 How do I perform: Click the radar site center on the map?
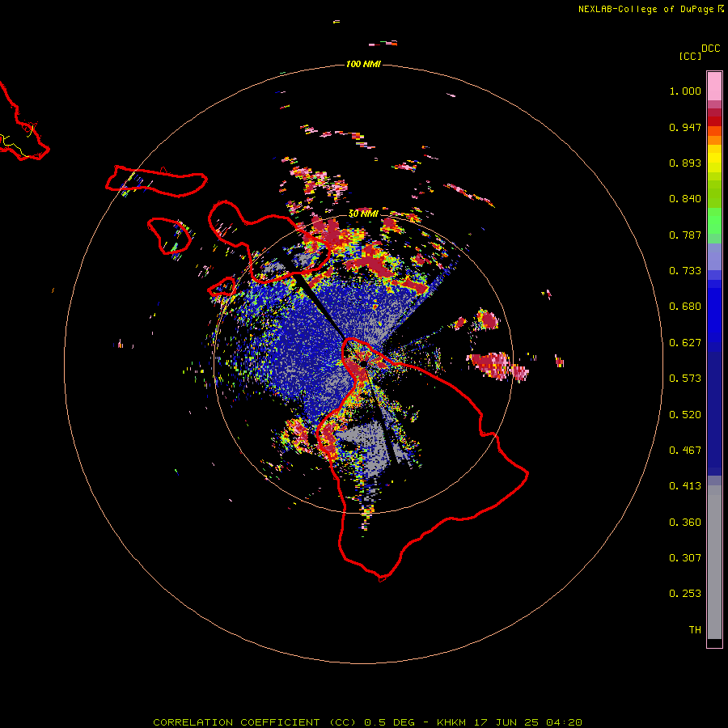(x=363, y=363)
